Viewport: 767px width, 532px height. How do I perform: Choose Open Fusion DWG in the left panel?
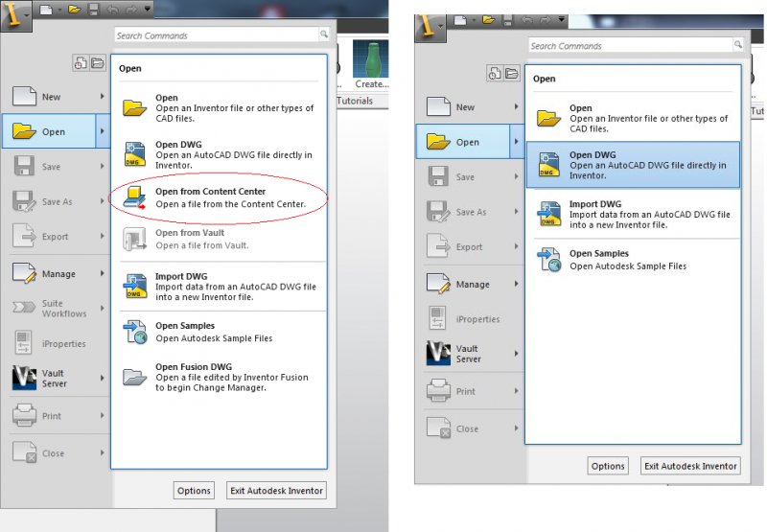(x=220, y=377)
